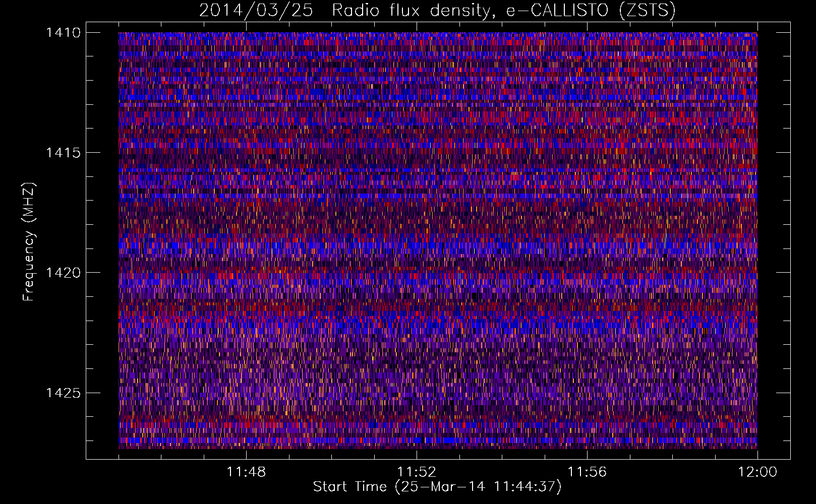The image size is (816, 504).
Task: Select the 1420 frequency axis label
Action: 63,273
